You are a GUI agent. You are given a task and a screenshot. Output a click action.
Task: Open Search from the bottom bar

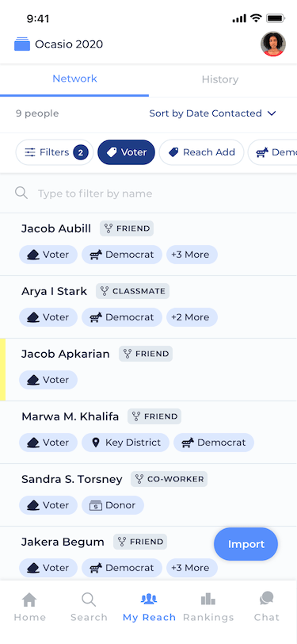pyautogui.click(x=89, y=600)
